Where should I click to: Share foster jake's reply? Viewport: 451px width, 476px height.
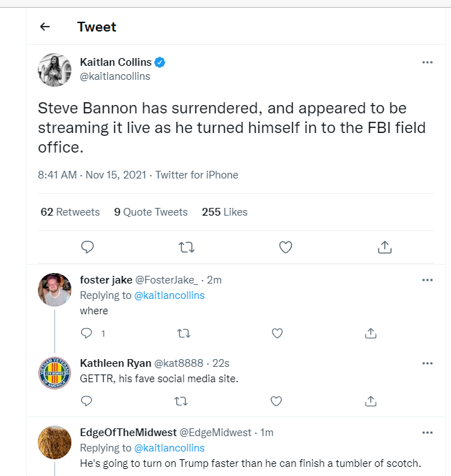pos(371,333)
